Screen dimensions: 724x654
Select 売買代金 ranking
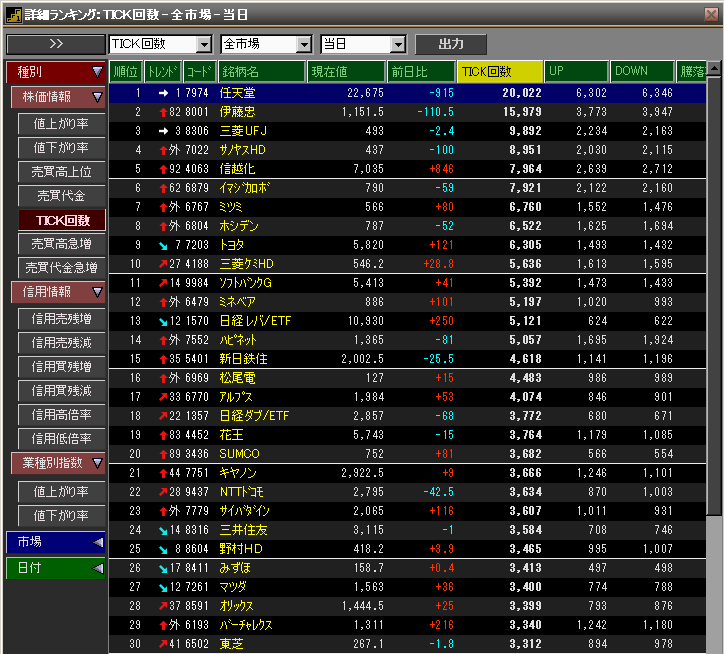click(61, 196)
